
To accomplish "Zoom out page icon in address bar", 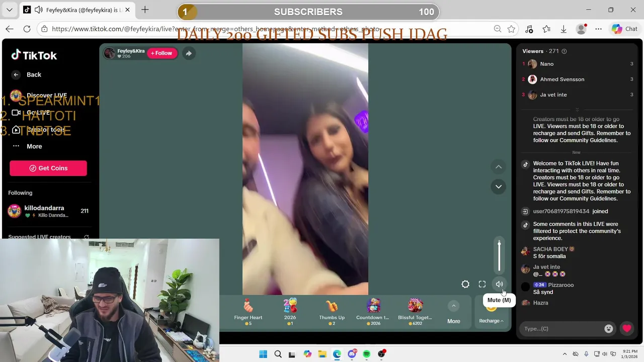I will 497,29.
